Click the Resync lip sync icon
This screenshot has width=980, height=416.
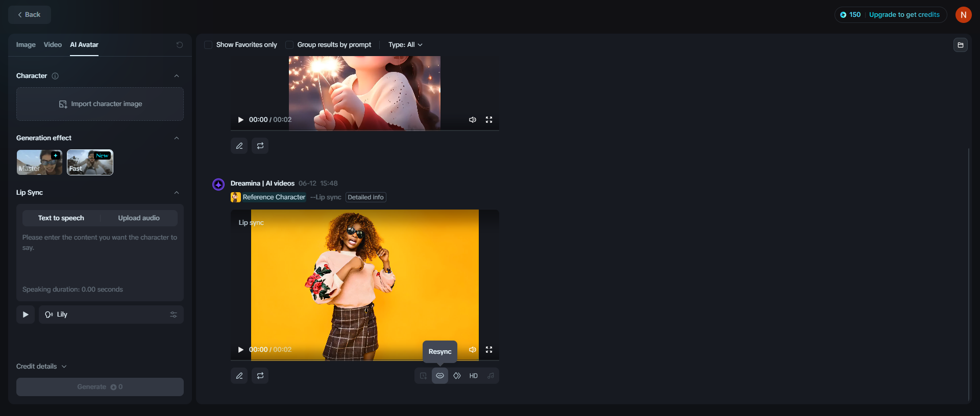pyautogui.click(x=440, y=376)
